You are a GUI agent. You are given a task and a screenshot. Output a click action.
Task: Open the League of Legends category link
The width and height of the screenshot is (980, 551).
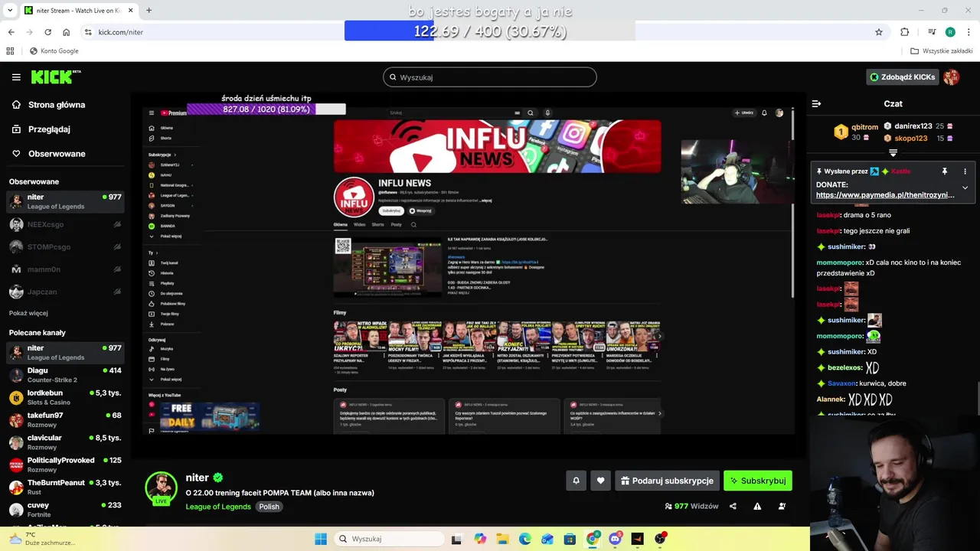pos(218,507)
